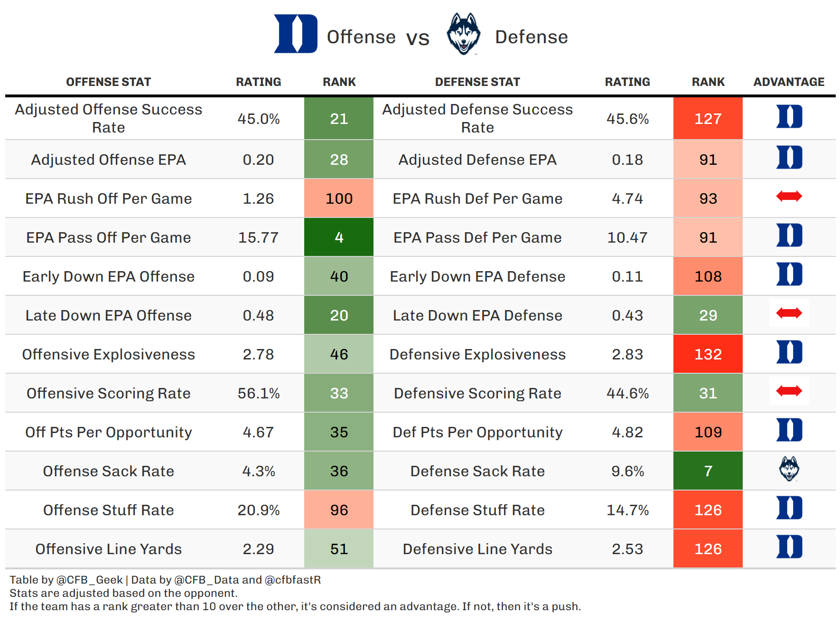Click the UConn Huskies logo in the title
This screenshot has width=840, height=623.
click(463, 34)
